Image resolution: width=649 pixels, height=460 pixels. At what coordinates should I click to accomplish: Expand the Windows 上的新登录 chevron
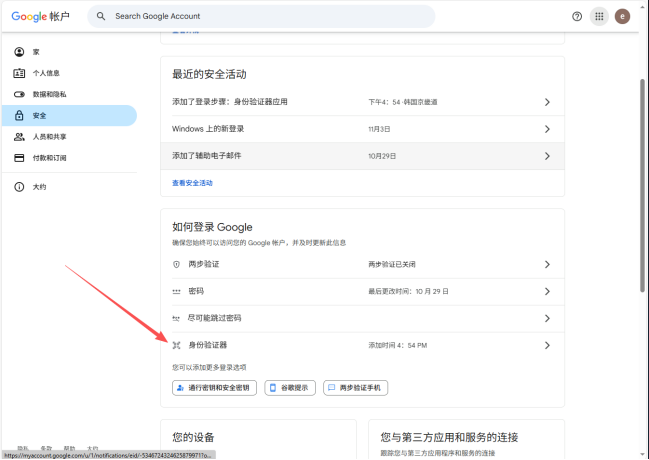pyautogui.click(x=547, y=129)
